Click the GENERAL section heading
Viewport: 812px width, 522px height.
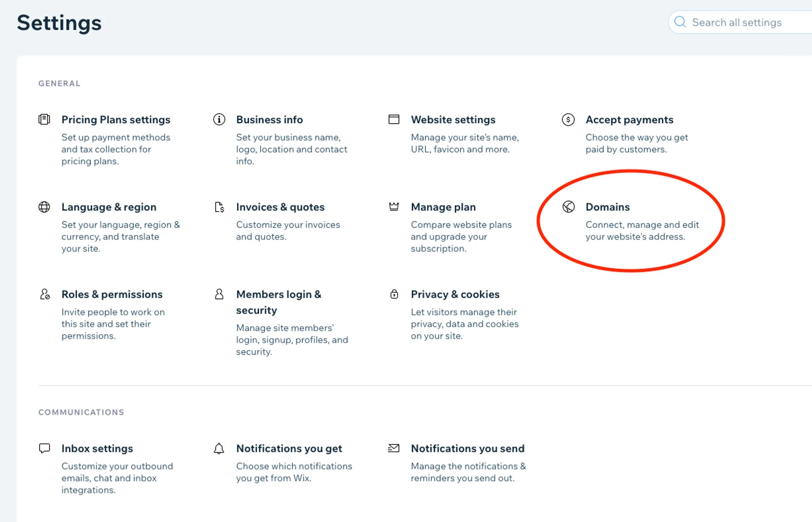tap(59, 84)
